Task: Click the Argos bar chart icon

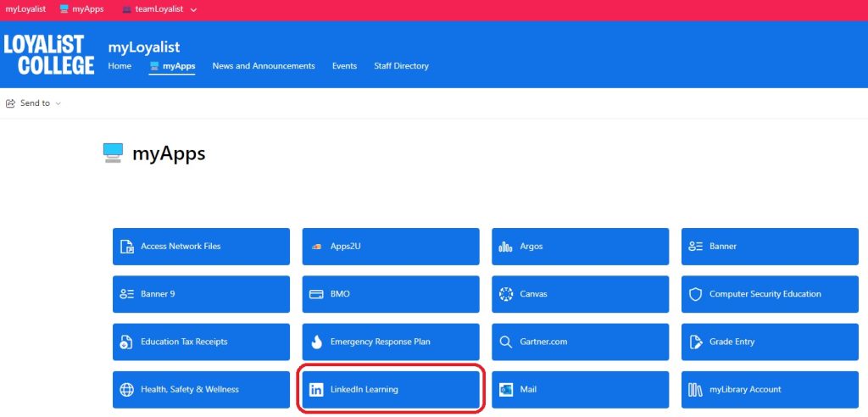Action: [x=505, y=247]
